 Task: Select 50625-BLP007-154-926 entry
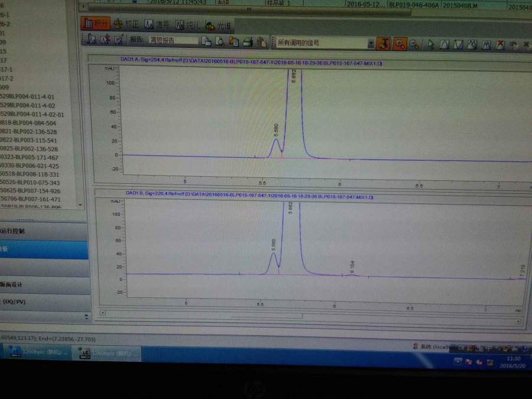tap(30, 191)
